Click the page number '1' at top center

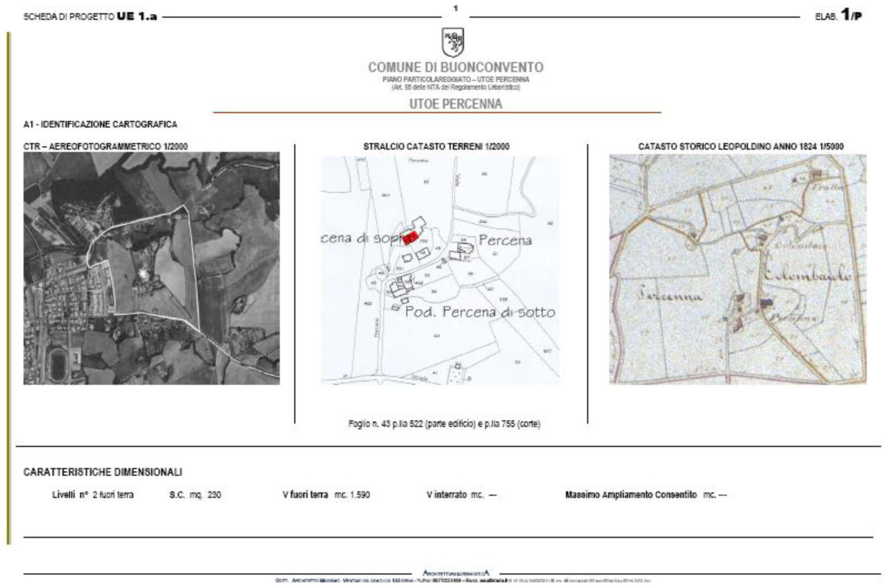(455, 9)
